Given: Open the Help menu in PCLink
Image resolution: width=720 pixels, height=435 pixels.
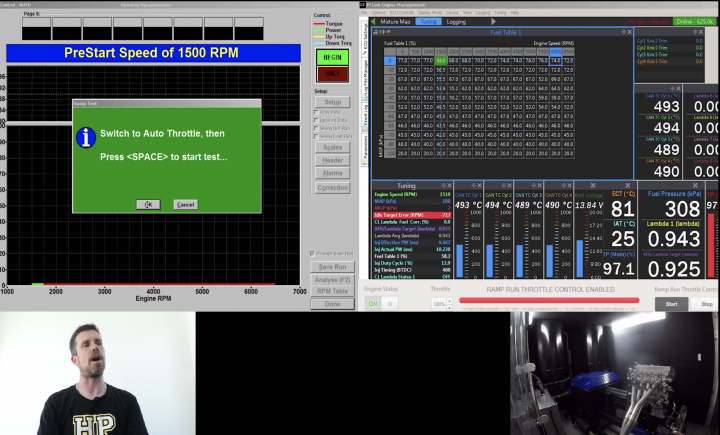Looking at the screenshot, I should pos(515,13).
